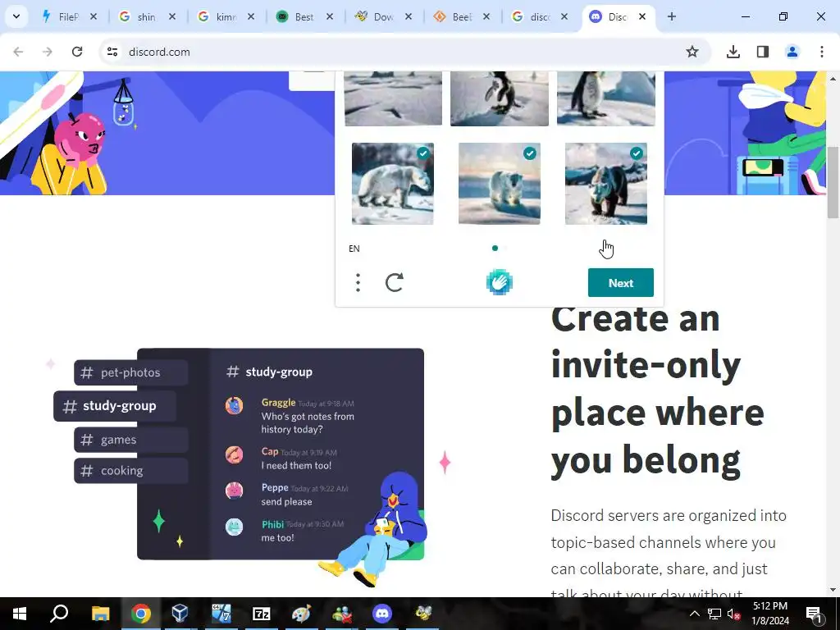Click Cap's username in the chat
Image resolution: width=840 pixels, height=630 pixels.
point(269,451)
